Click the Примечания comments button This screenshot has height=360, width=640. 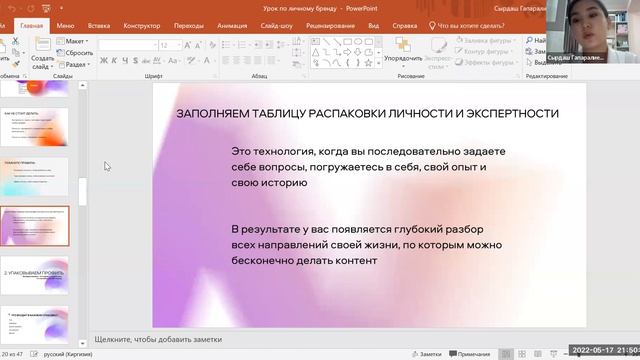[470, 354]
